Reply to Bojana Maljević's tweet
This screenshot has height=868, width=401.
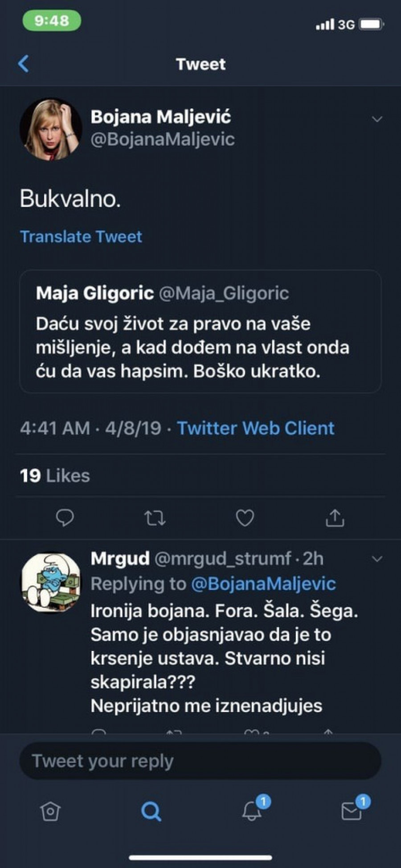[65, 518]
